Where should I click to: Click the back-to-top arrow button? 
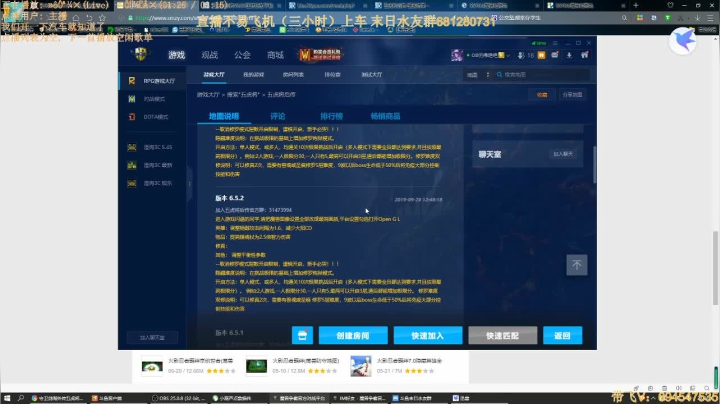(x=576, y=265)
